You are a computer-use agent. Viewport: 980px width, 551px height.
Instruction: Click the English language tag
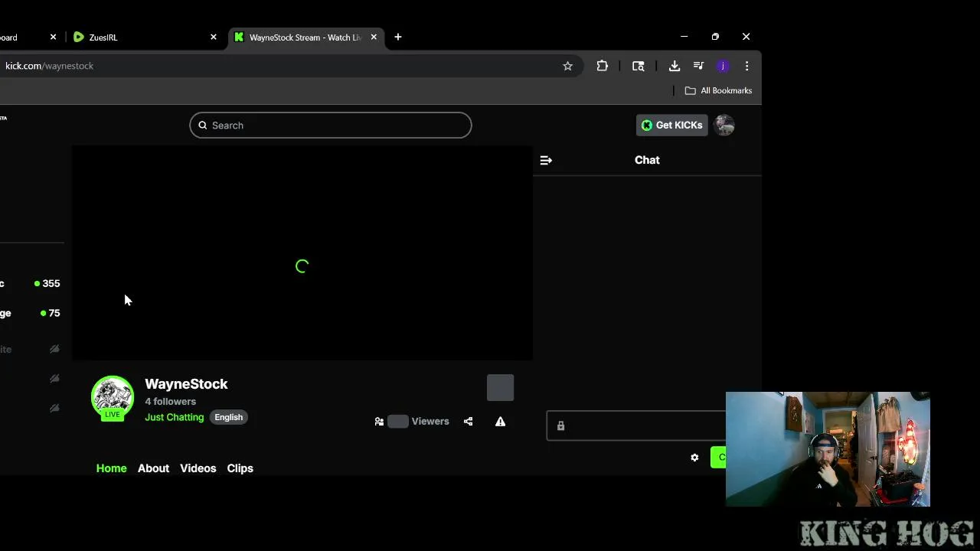[x=228, y=417]
